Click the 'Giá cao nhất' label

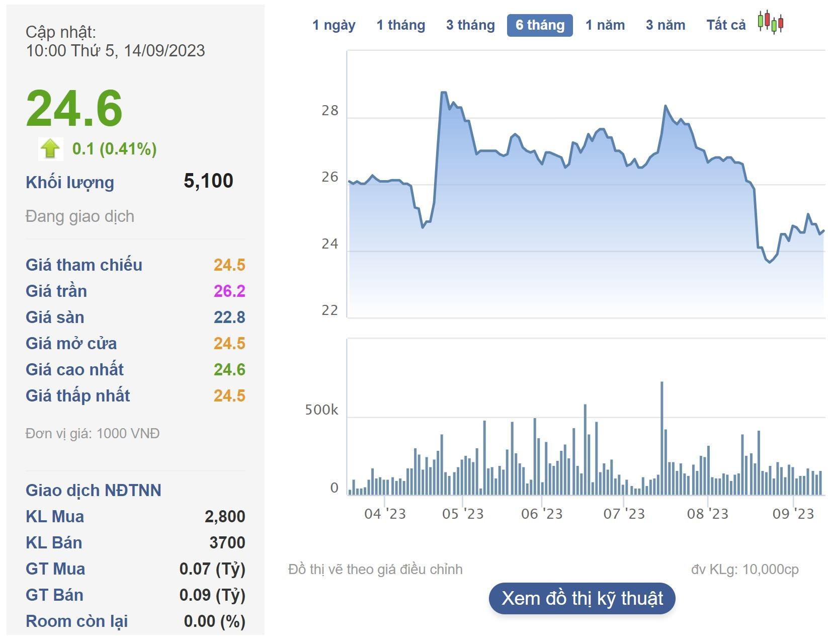74,369
